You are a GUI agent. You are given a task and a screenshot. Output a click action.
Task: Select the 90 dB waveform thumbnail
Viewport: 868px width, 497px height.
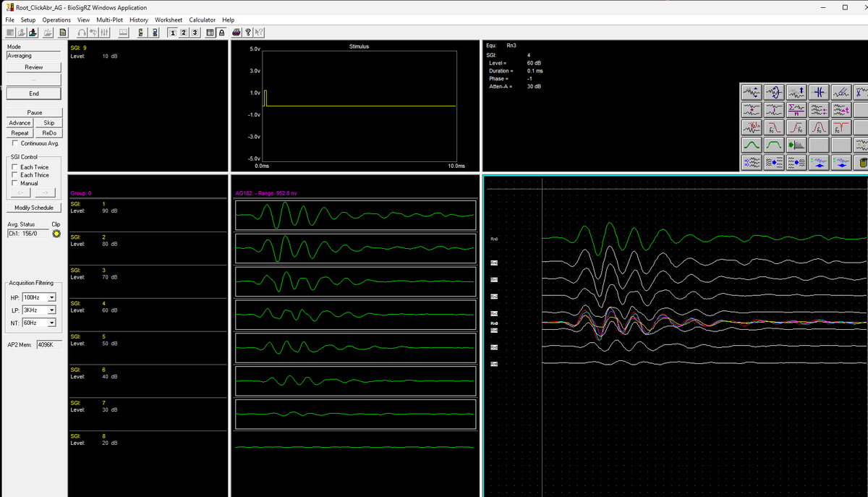coord(356,216)
